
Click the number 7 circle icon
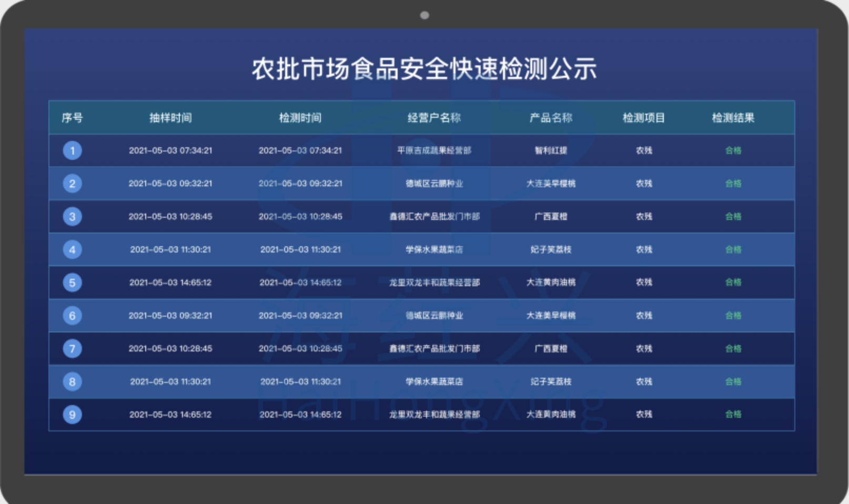[x=73, y=348]
